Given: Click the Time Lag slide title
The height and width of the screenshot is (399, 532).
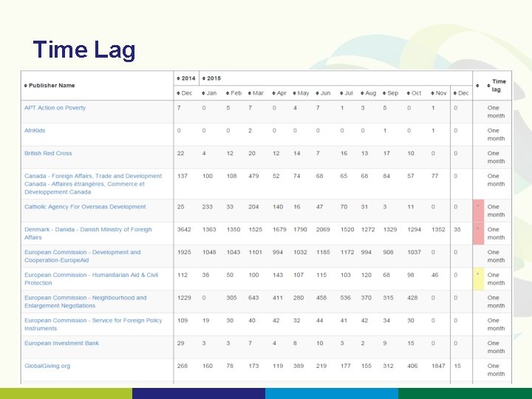Looking at the screenshot, I should pos(84,50).
